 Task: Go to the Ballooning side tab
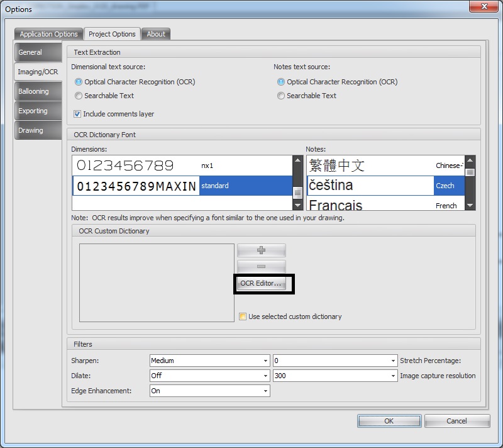33,91
